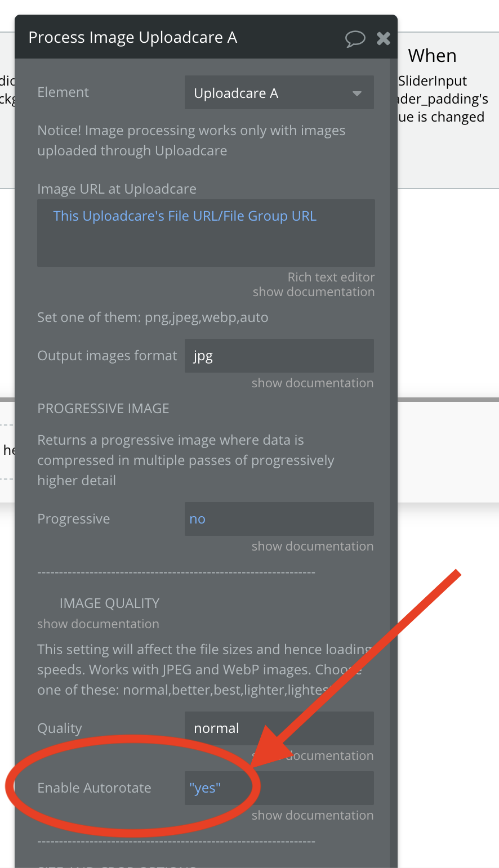Screen dimensions: 499x868
Task: Open the Element dropdown showing Uploadcare A
Action: (279, 93)
